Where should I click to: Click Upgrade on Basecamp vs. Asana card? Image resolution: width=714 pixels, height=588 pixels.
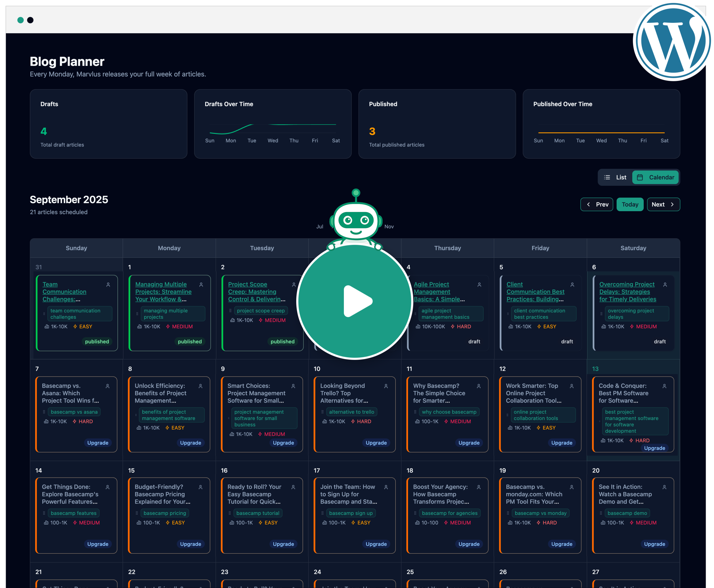[98, 443]
